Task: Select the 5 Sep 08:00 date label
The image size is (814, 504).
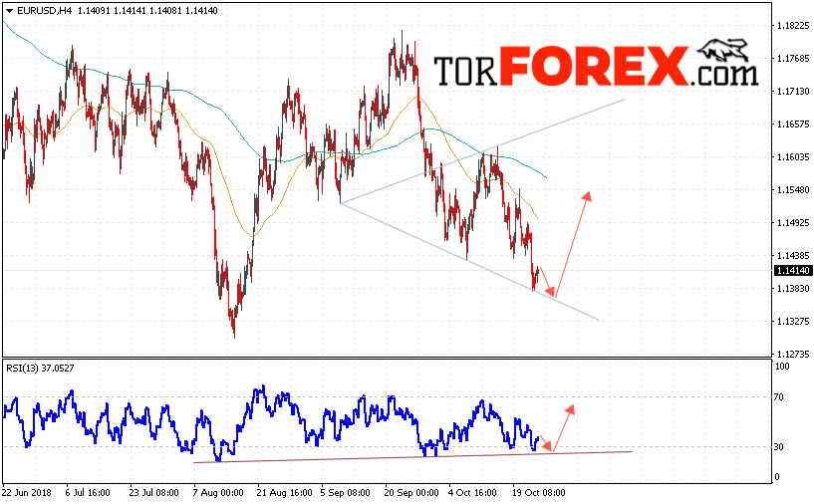Action: pos(345,493)
